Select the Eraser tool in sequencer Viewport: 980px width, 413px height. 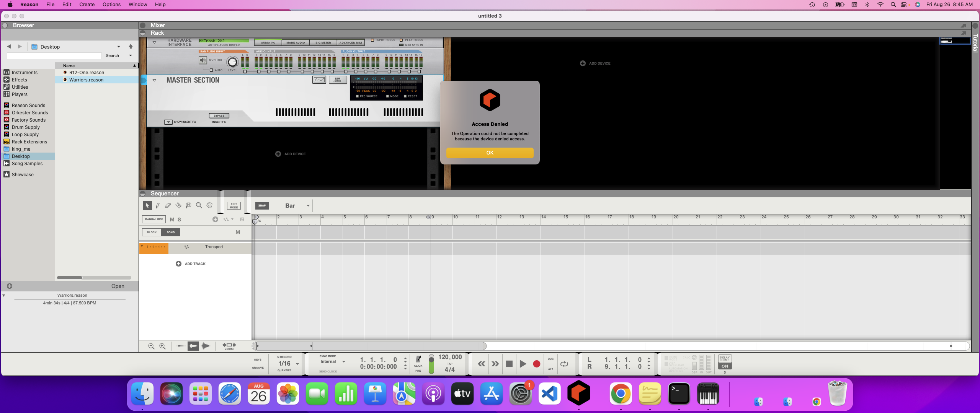tap(168, 206)
